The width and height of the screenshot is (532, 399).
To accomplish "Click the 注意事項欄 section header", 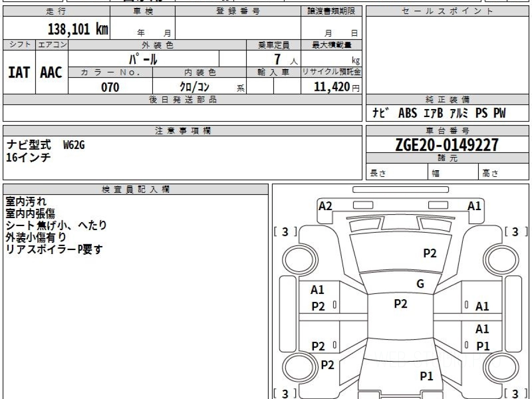I will tap(182, 131).
